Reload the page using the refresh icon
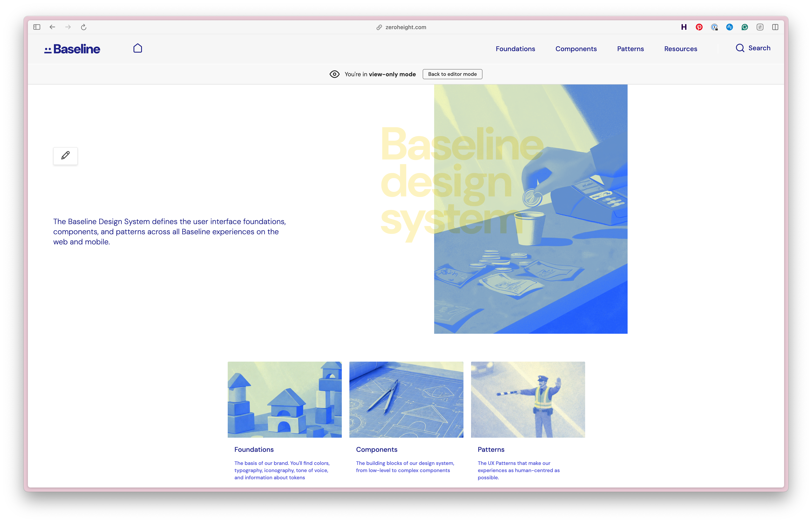 (84, 27)
